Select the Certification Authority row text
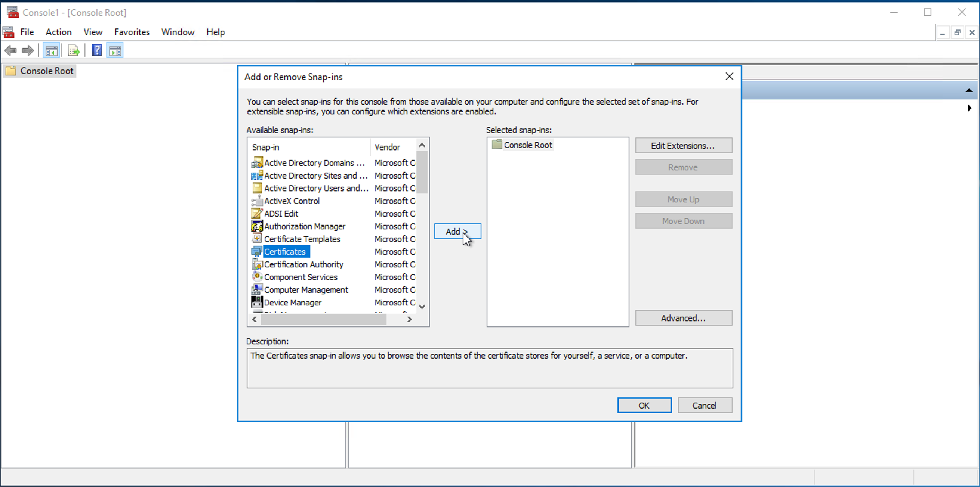This screenshot has width=980, height=487. [x=303, y=264]
